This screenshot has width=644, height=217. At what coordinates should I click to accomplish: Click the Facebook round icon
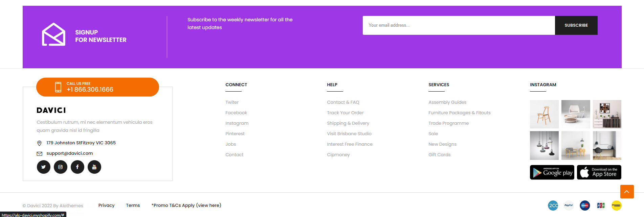[77, 167]
